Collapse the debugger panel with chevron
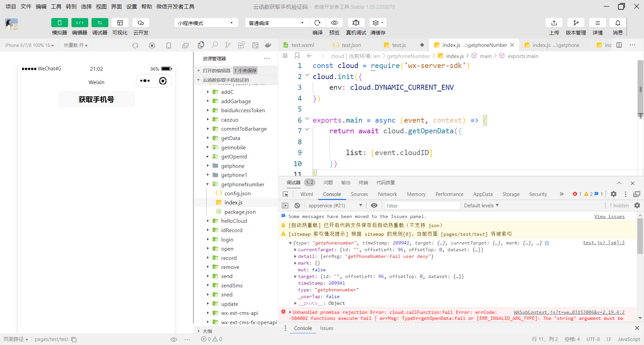The image size is (644, 345). [x=619, y=183]
